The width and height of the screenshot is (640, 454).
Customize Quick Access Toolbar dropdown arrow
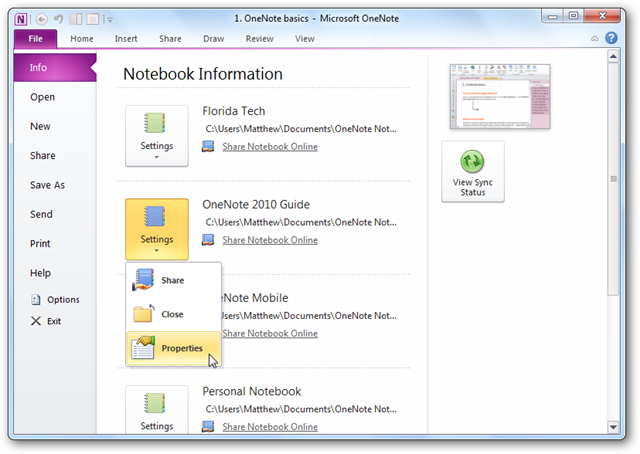(110, 19)
